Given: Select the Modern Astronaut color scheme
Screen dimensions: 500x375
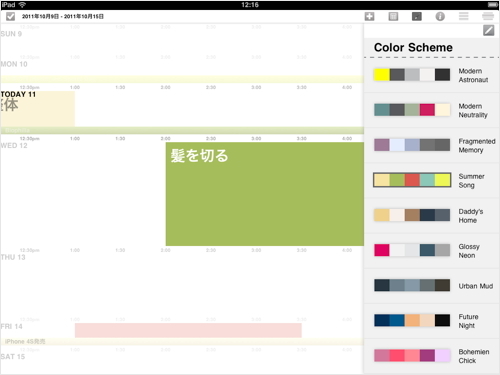Looking at the screenshot, I should [431, 75].
